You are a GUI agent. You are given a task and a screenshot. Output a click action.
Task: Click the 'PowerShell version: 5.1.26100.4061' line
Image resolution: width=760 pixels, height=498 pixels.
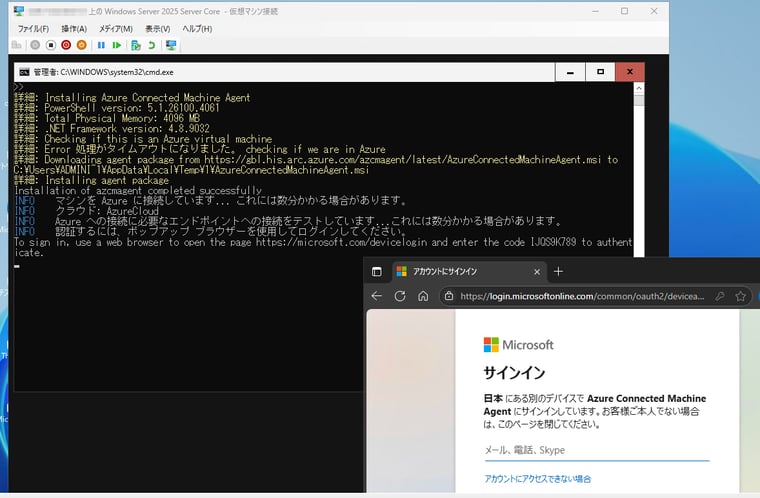[x=117, y=108]
